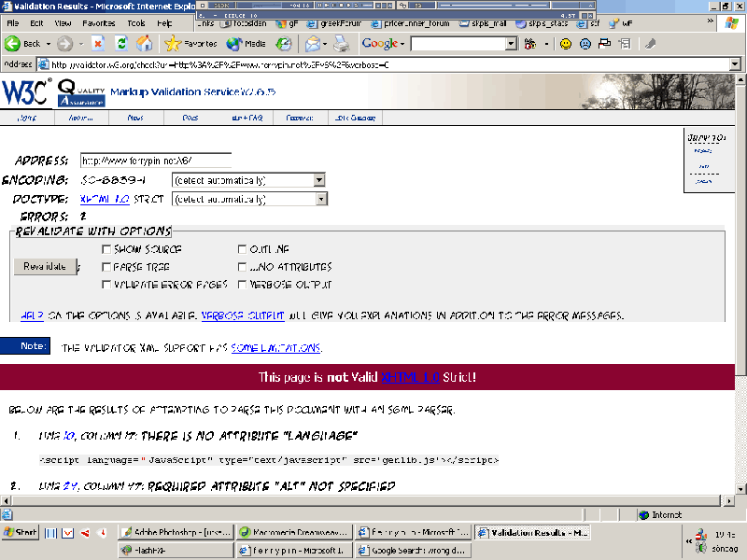Viewport: 747px width, 560px height.
Task: Open the Help menu
Action: pyautogui.click(x=164, y=23)
